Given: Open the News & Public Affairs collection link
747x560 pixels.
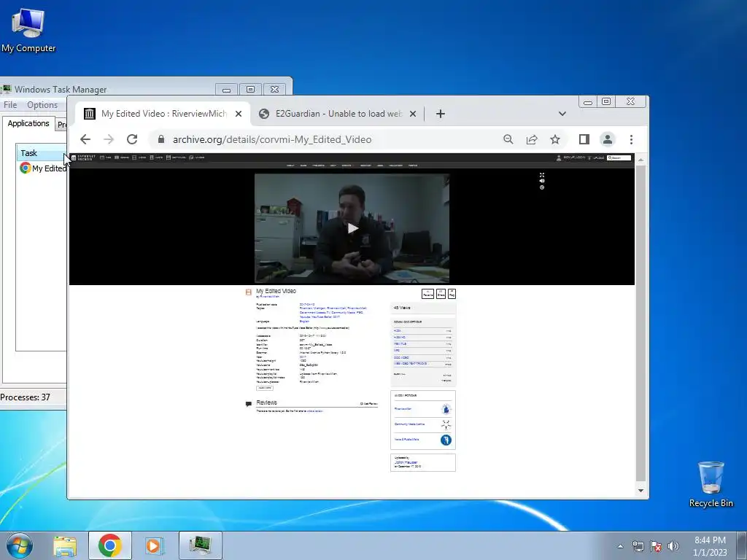Looking at the screenshot, I should 407,440.
